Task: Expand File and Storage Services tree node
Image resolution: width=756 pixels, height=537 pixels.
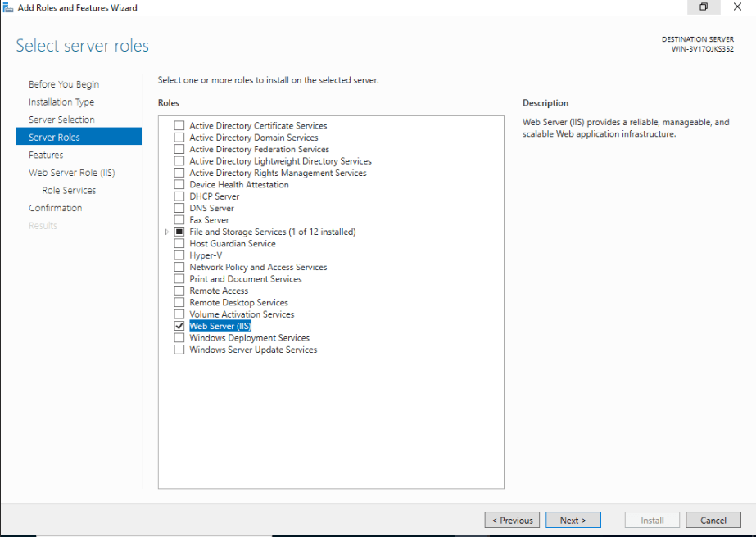Action: [167, 232]
